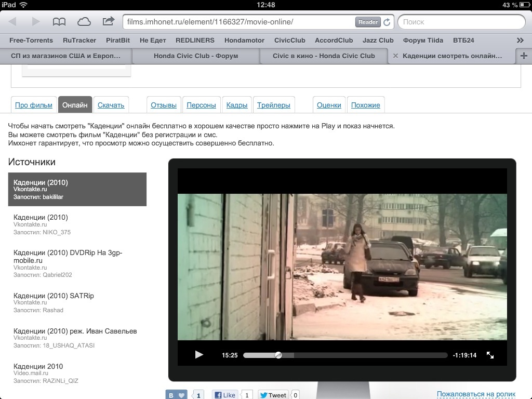Enable Reader mode in address bar
Viewport: 532px width, 399px height.
[x=368, y=22]
